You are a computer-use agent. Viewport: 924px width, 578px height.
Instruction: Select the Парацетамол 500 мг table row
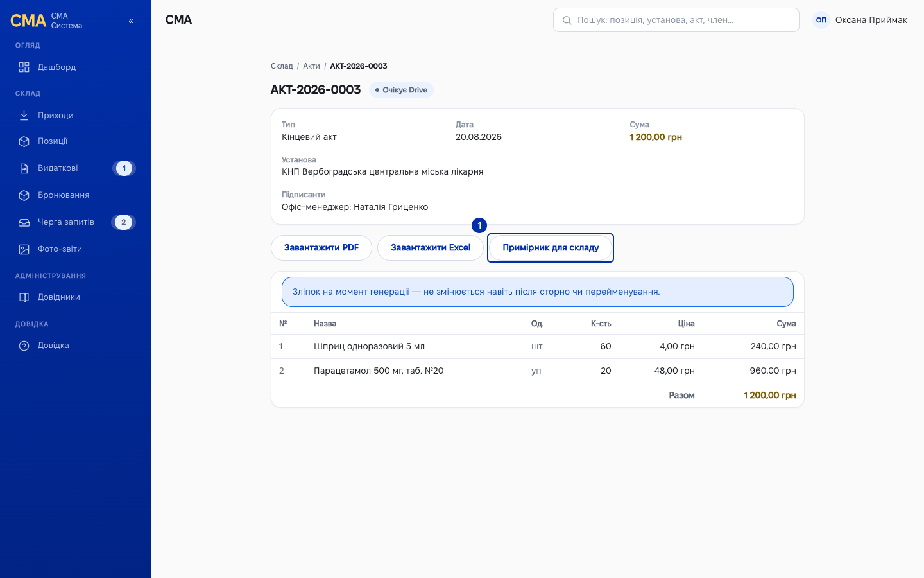538,371
